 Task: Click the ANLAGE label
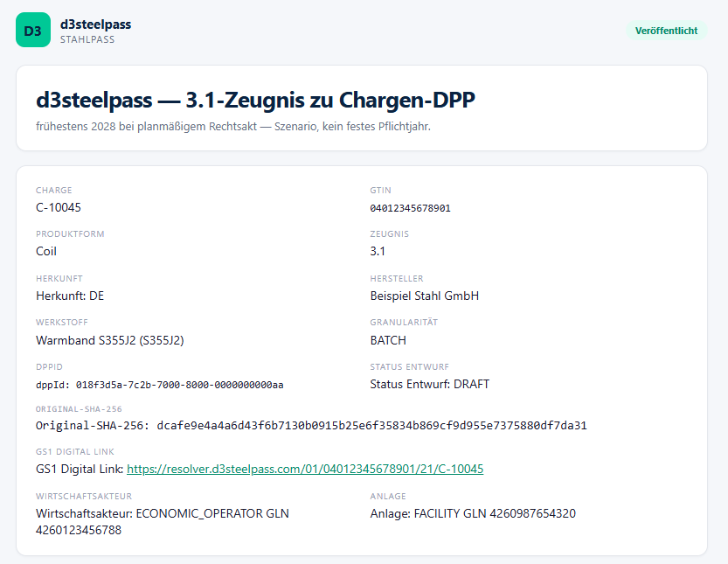(x=388, y=496)
